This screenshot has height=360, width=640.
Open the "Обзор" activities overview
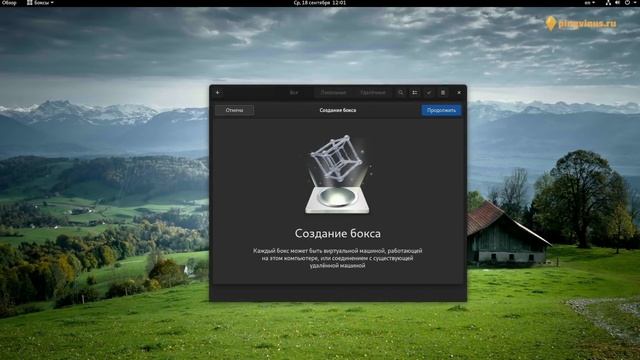pyautogui.click(x=9, y=3)
